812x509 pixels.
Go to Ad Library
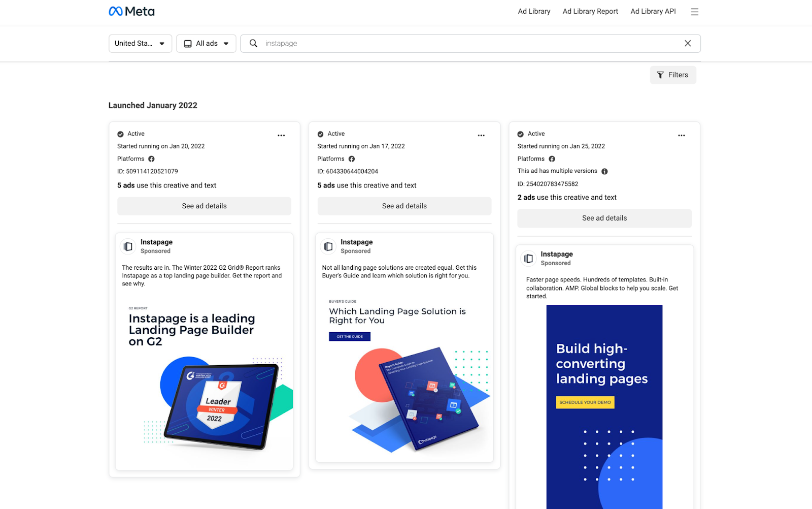pyautogui.click(x=534, y=11)
